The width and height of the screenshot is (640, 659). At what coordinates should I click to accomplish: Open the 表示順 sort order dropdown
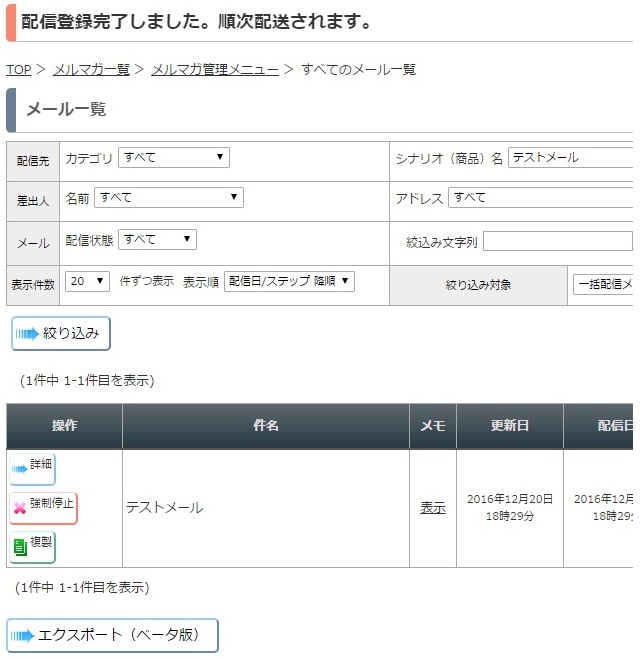click(289, 281)
